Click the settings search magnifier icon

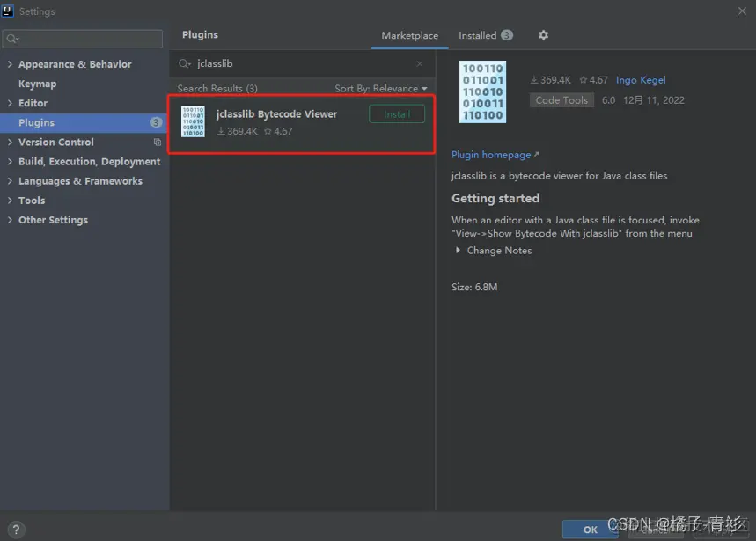pyautogui.click(x=12, y=39)
